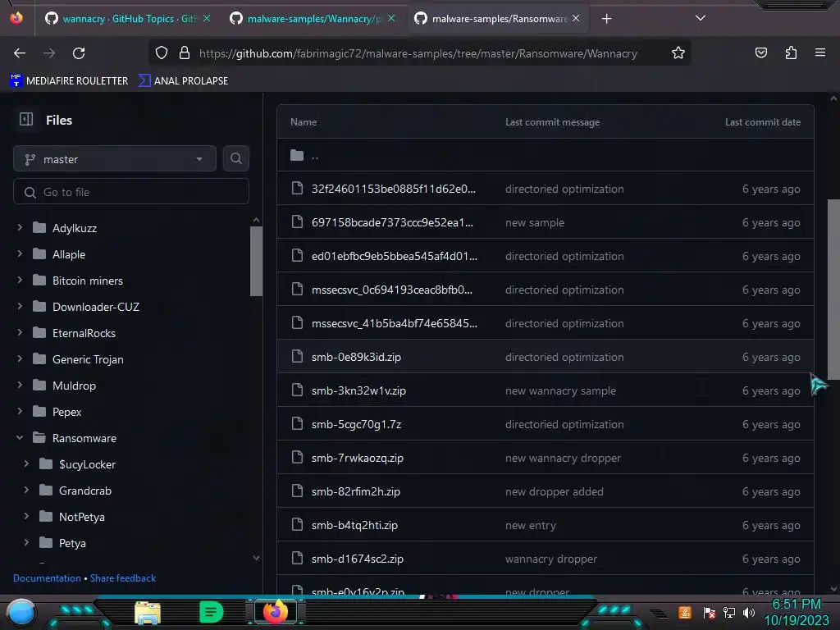The width and height of the screenshot is (840, 630).
Task: Click the Ransomware open folder icon
Action: click(39, 438)
